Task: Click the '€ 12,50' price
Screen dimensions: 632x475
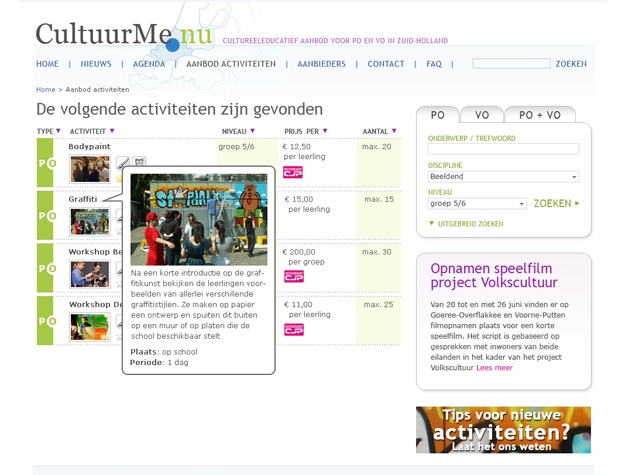Action: point(297,147)
